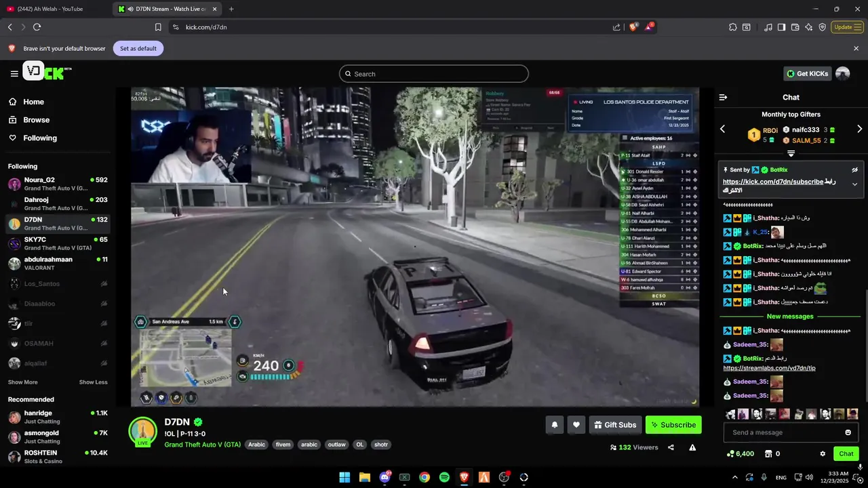Open recommended channel asmongold
Viewport: 868px width, 488px height.
[x=58, y=437]
